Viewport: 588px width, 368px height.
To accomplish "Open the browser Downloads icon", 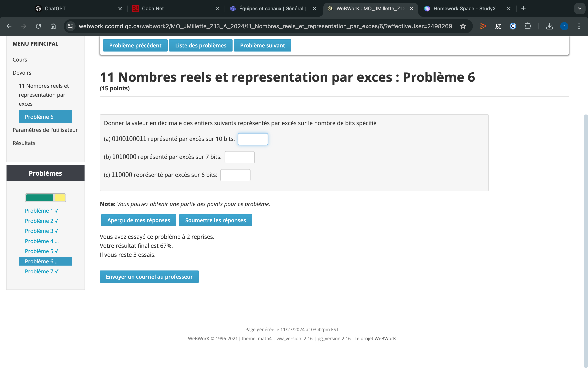I will click(549, 26).
